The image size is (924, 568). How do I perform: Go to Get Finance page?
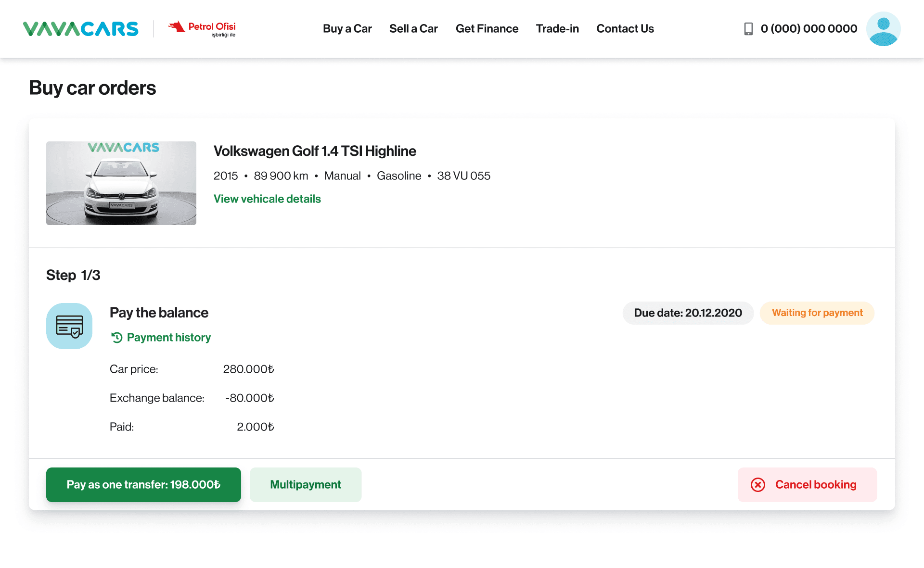(x=487, y=29)
